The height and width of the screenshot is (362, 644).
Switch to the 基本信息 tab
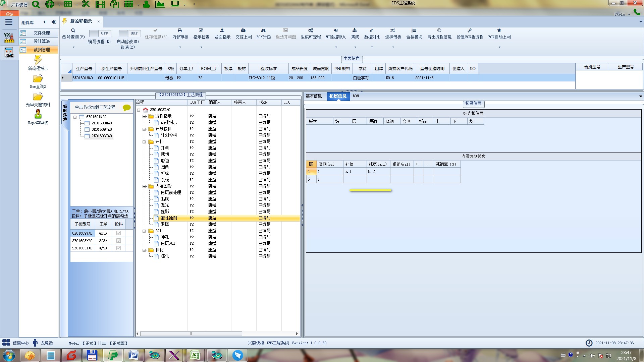(314, 96)
